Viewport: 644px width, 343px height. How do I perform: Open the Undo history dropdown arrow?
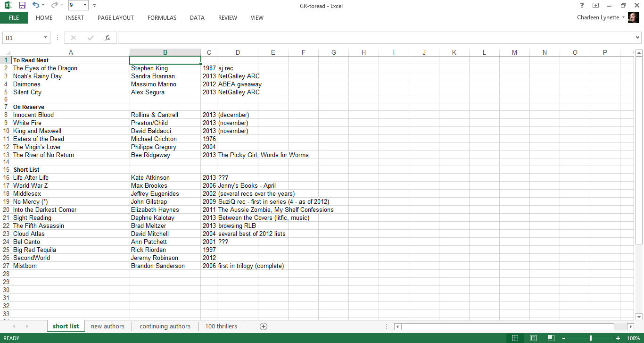click(43, 6)
